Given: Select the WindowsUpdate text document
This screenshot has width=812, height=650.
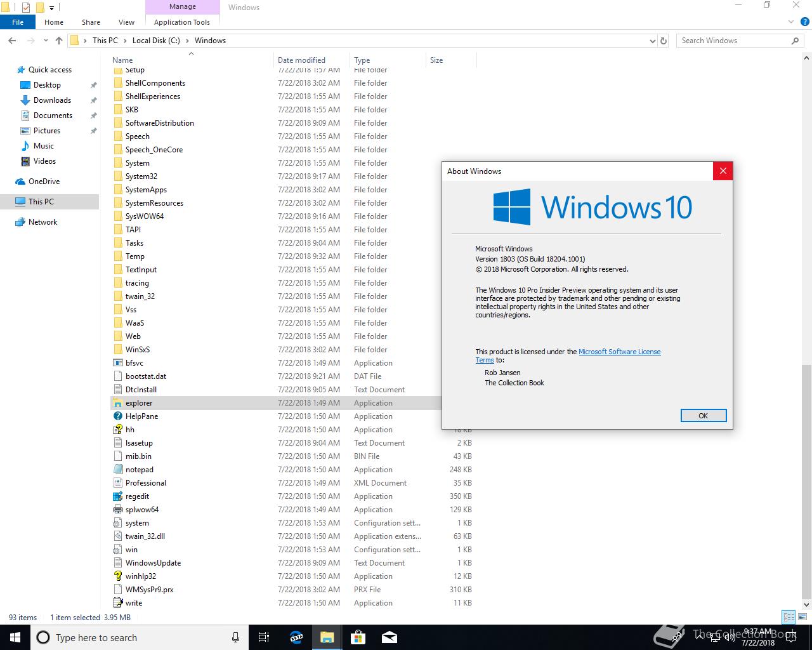Looking at the screenshot, I should [x=153, y=563].
